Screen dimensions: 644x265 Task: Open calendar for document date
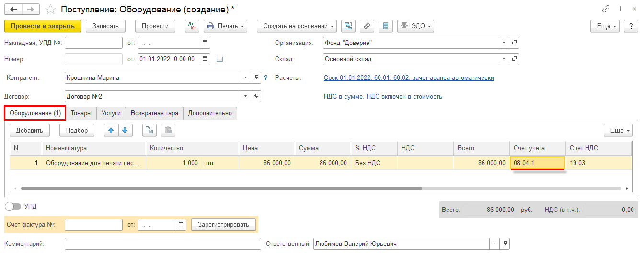[x=205, y=59]
